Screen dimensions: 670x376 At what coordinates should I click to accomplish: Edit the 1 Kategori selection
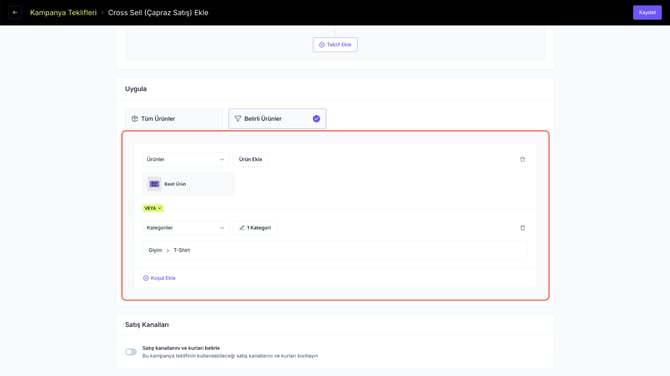[255, 228]
